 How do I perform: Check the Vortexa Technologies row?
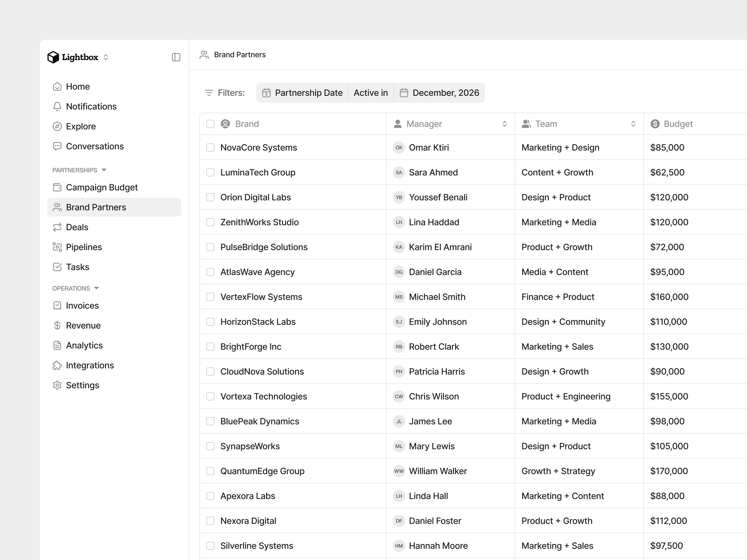point(210,396)
